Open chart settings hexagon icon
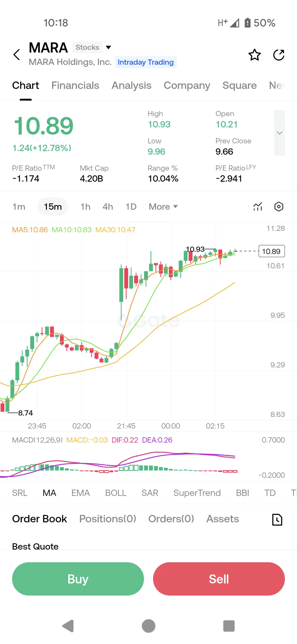This screenshot has height=644, width=297. [279, 206]
